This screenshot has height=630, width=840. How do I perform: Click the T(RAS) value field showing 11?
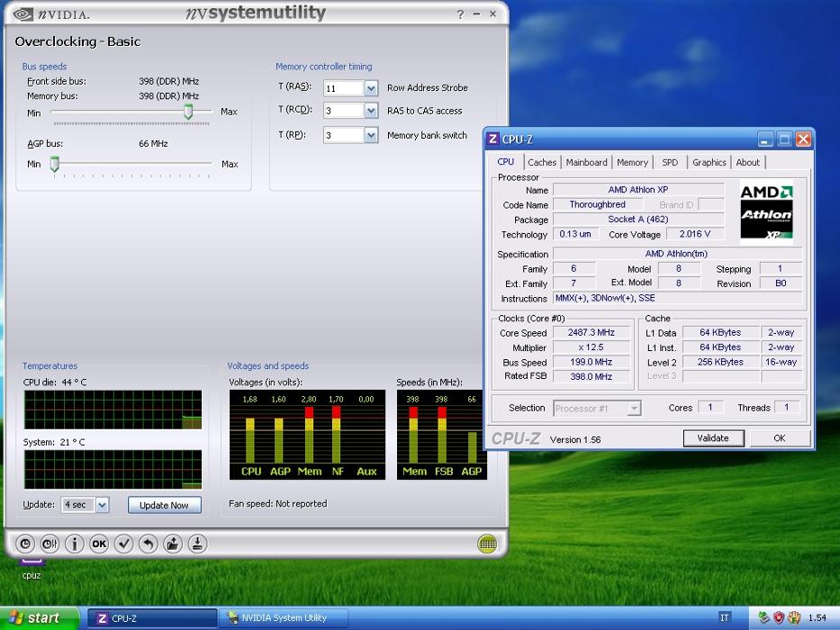344,88
